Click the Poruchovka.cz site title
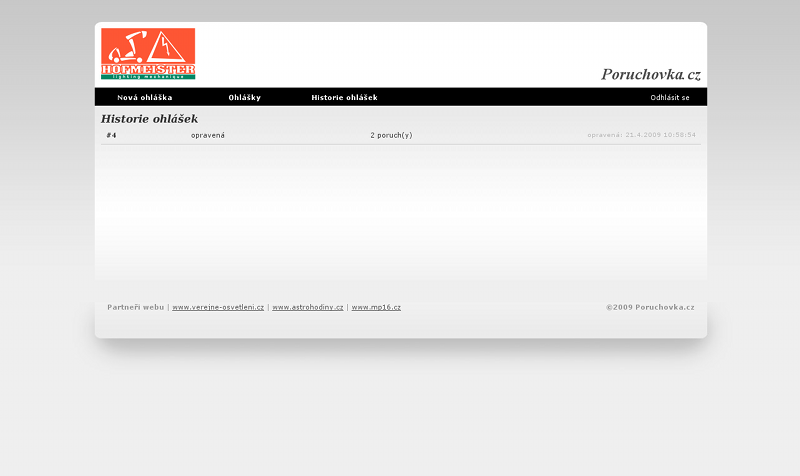The width and height of the screenshot is (800, 476). click(651, 74)
